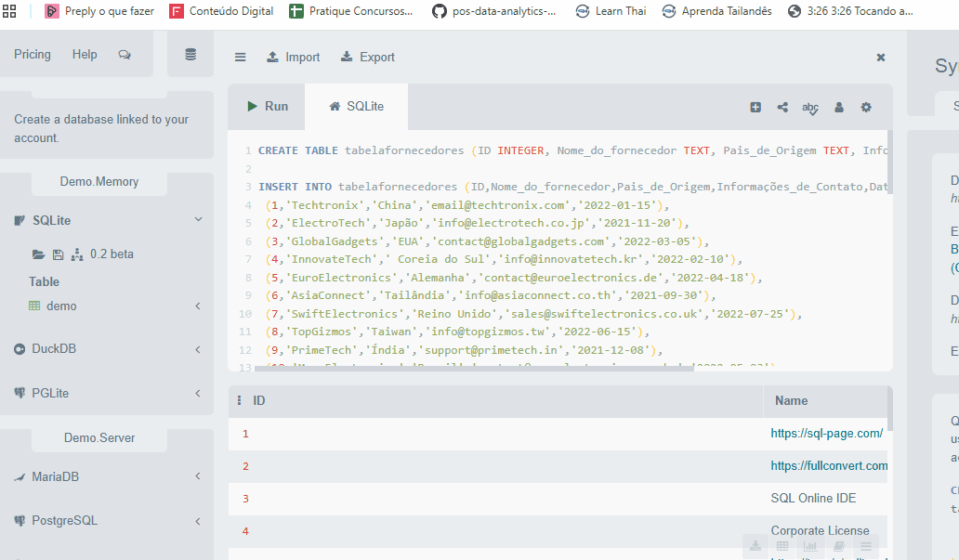959x560 pixels.
Task: Click the open folder icon under SQLite
Action: [x=38, y=254]
